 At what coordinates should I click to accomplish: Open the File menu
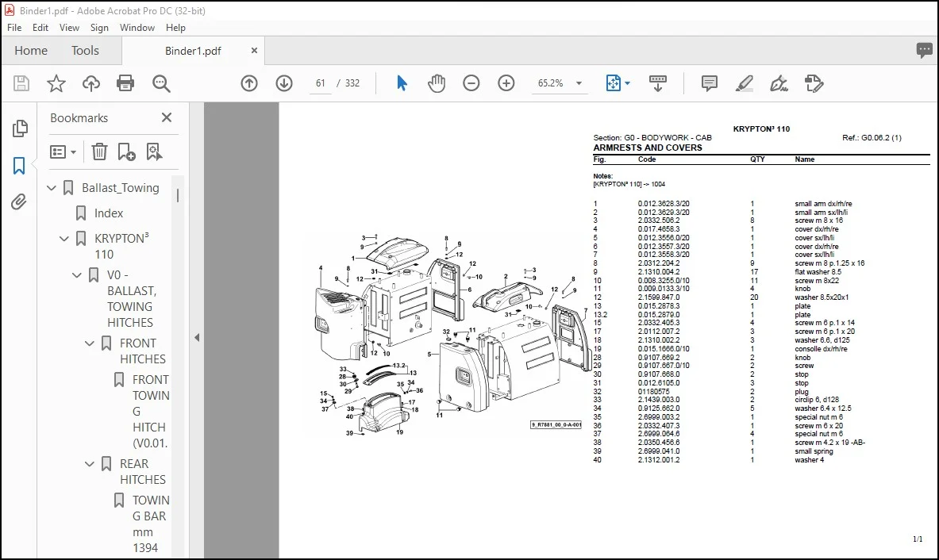[14, 28]
